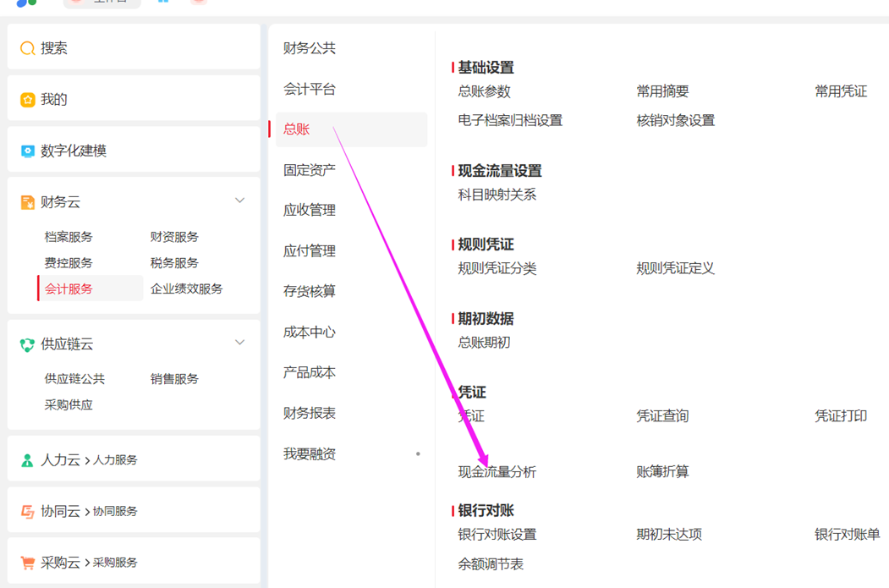The height and width of the screenshot is (588, 889).
Task: Open 电子档案归档设置
Action: 510,120
